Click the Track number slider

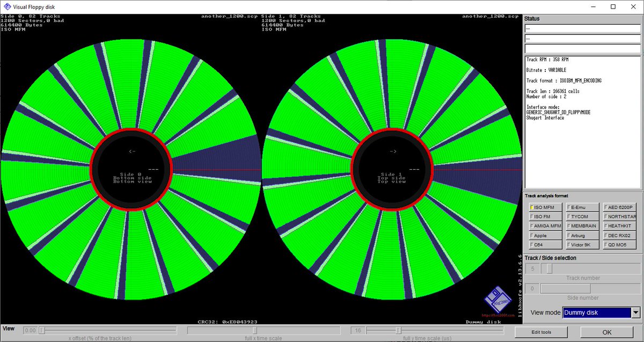pyautogui.click(x=590, y=269)
